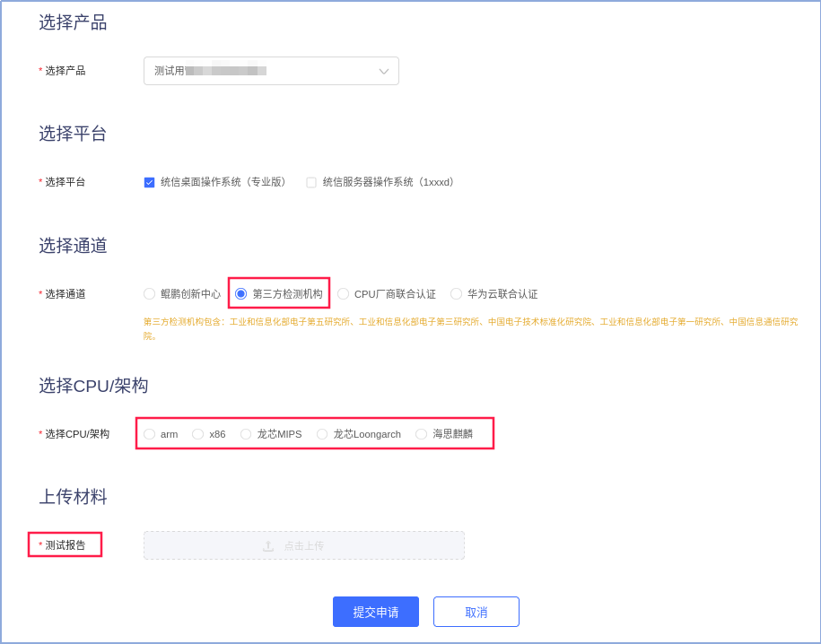The image size is (821, 644).
Task: Select 第三方检测机构 radio option
Action: point(240,293)
